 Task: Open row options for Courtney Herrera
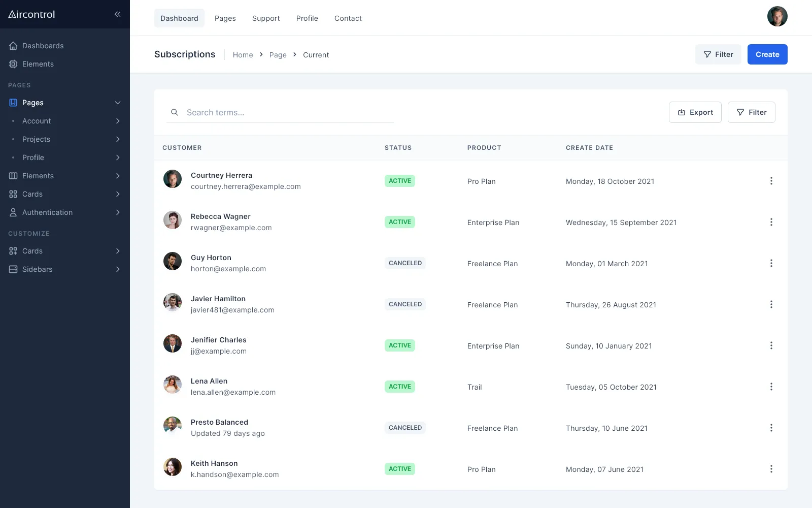771,181
